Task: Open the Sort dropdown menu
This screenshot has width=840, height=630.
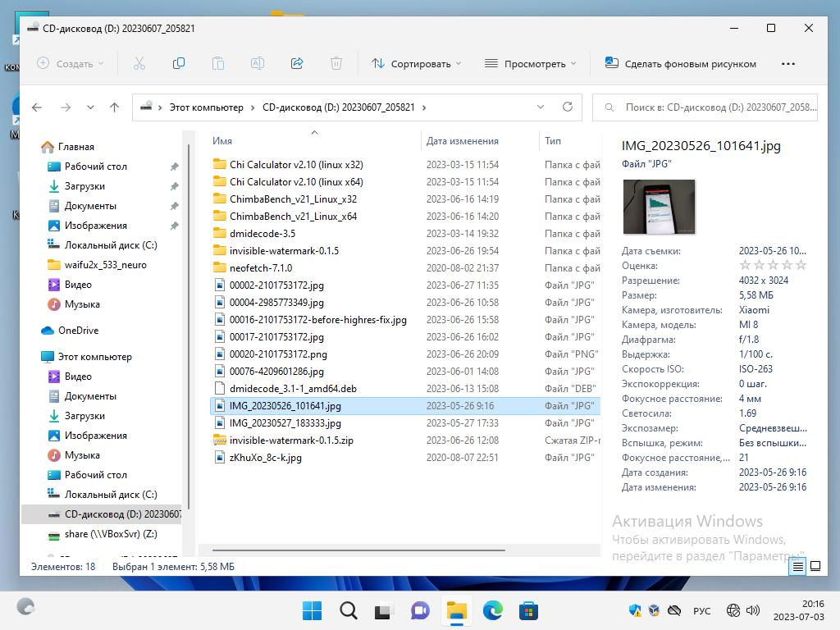Action: click(x=416, y=63)
